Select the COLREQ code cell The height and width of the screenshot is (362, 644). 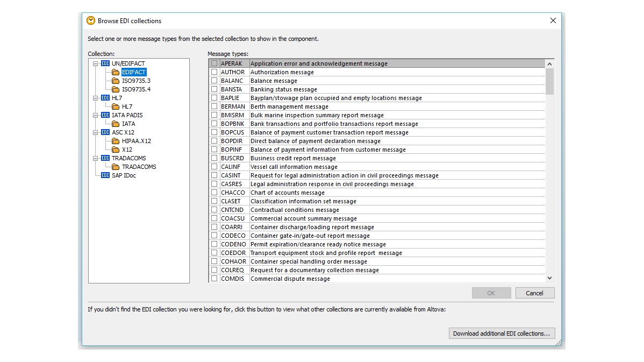pyautogui.click(x=232, y=271)
